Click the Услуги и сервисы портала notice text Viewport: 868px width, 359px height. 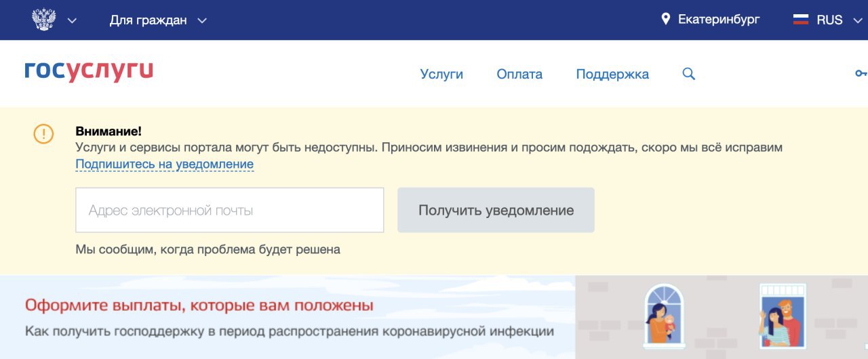pos(429,148)
